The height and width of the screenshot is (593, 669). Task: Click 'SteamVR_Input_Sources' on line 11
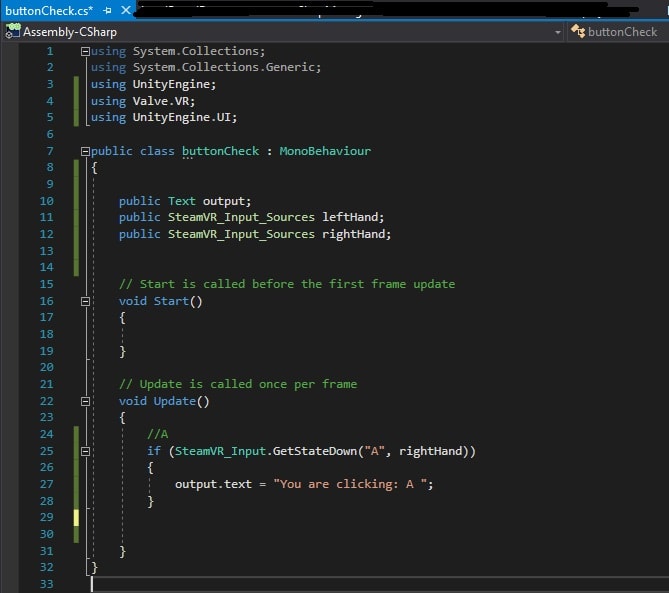click(241, 217)
